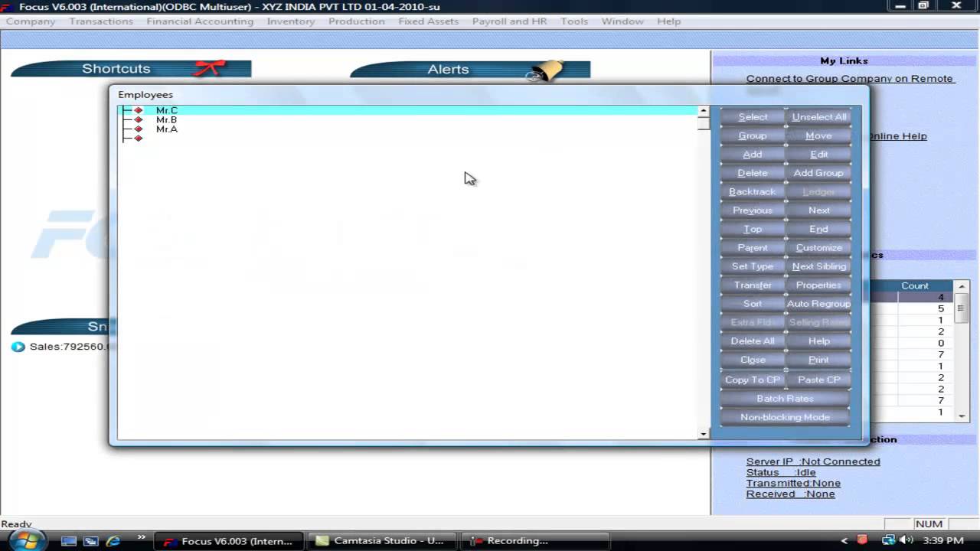Viewport: 980px width, 551px height.
Task: Click the Add Group button
Action: coord(818,173)
